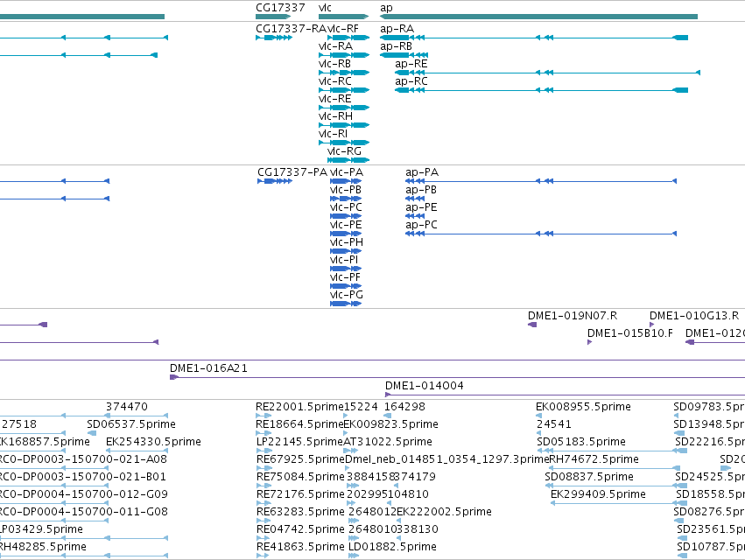
Task: Select protein vlc-PE label
Action: [346, 225]
